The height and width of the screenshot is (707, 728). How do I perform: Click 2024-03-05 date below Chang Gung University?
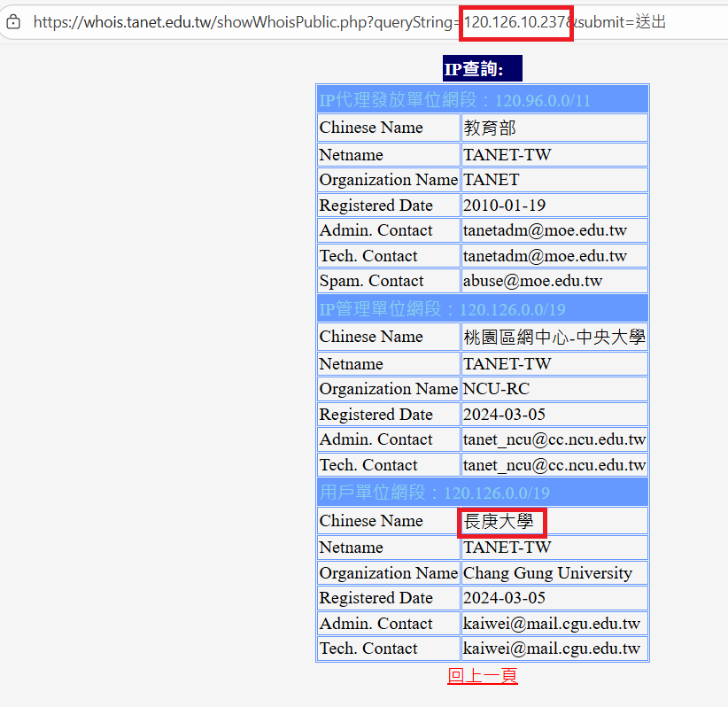[x=504, y=598]
